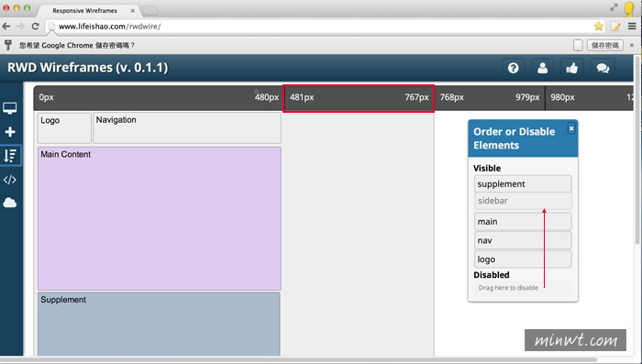Select the desktop monitor icon in sidebar
Image resolution: width=642 pixels, height=364 pixels.
[10, 108]
